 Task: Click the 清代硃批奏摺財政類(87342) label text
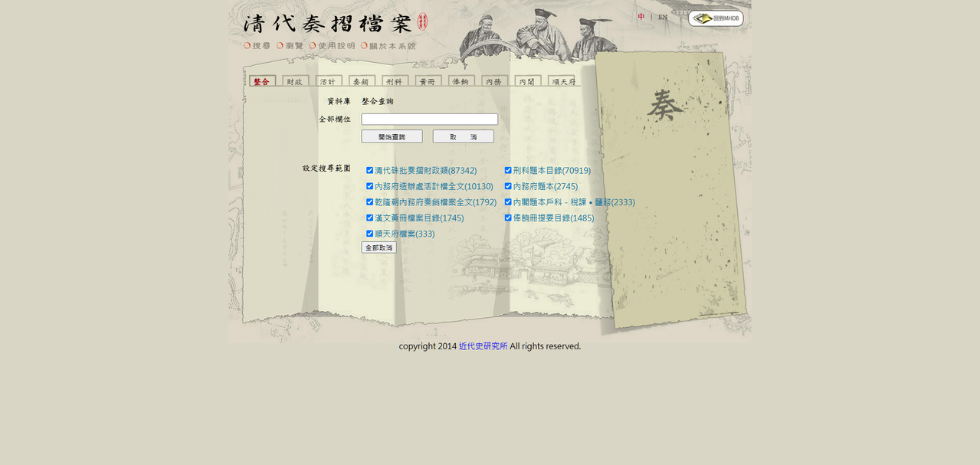tap(425, 171)
